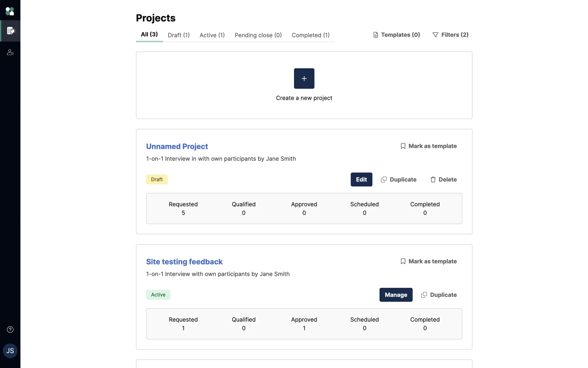588x368 pixels.
Task: Open the Site testing feedback link
Action: pos(184,262)
